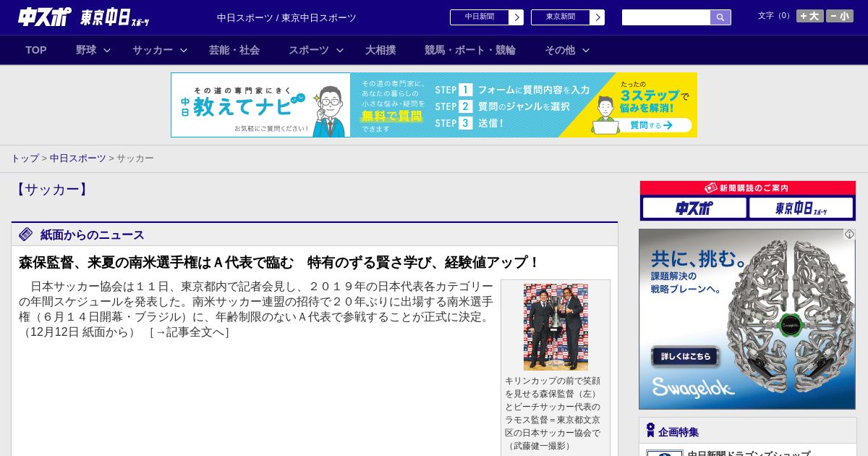The image size is (868, 456).
Task: Open the 中日新聞ドラゴンズショップ link
Action: [x=749, y=453]
